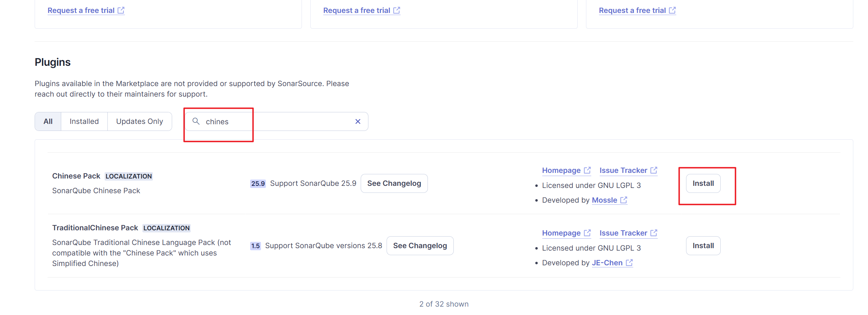Click 'Licensed under GNU LGPL 3' for TraditionalChinese Pack
This screenshot has height=315, width=868.
(591, 248)
